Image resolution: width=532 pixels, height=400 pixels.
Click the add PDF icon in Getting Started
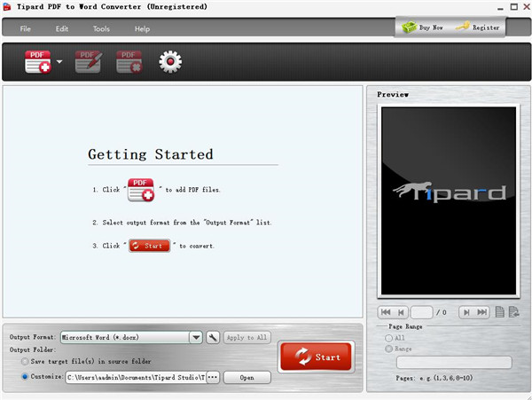(141, 190)
